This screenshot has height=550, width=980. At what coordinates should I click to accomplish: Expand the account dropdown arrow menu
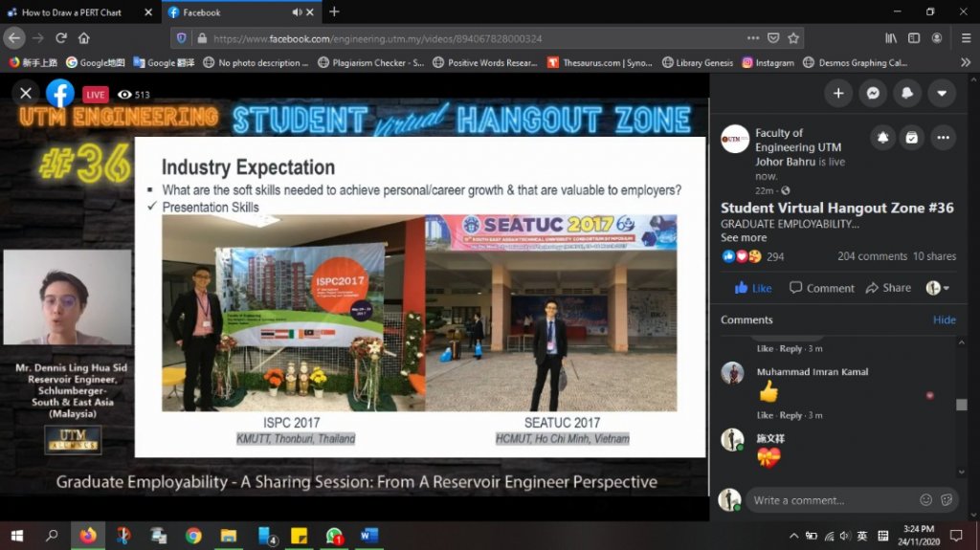click(x=942, y=93)
